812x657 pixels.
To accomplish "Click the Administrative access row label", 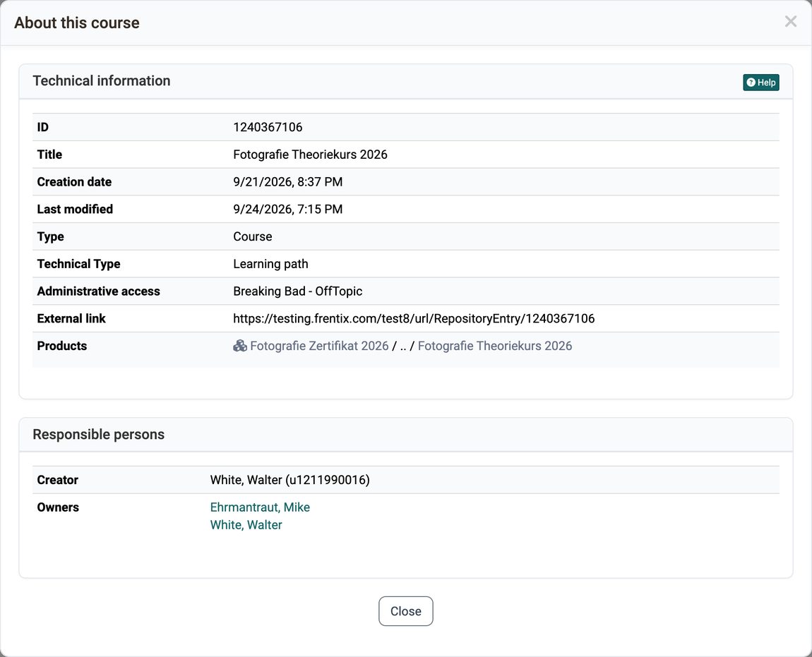I will click(x=98, y=291).
